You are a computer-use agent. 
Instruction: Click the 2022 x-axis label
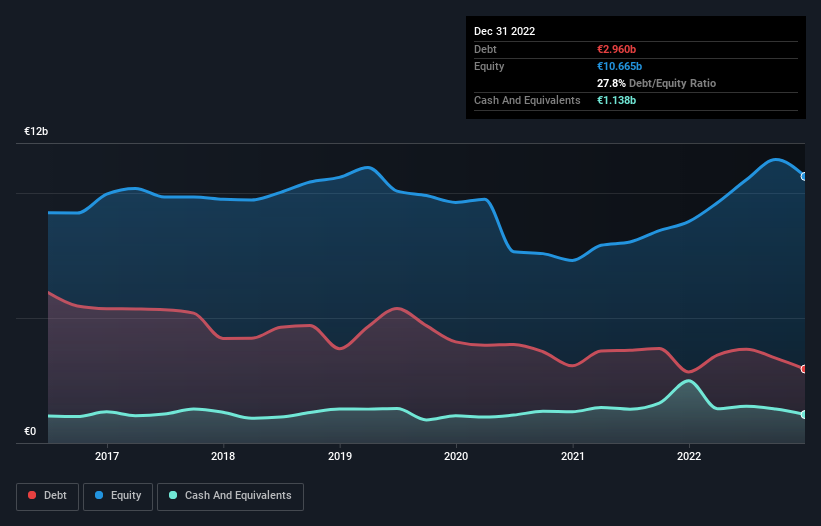pos(689,456)
